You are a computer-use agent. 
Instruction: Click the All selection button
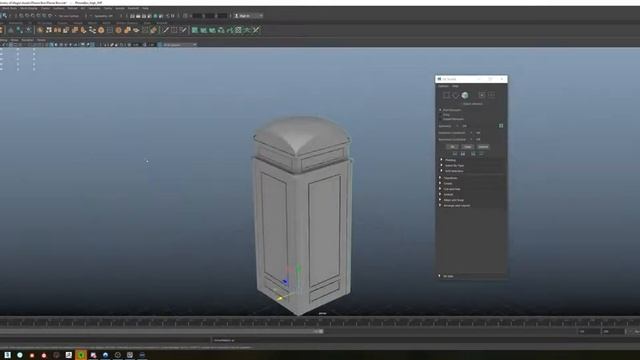click(x=452, y=147)
